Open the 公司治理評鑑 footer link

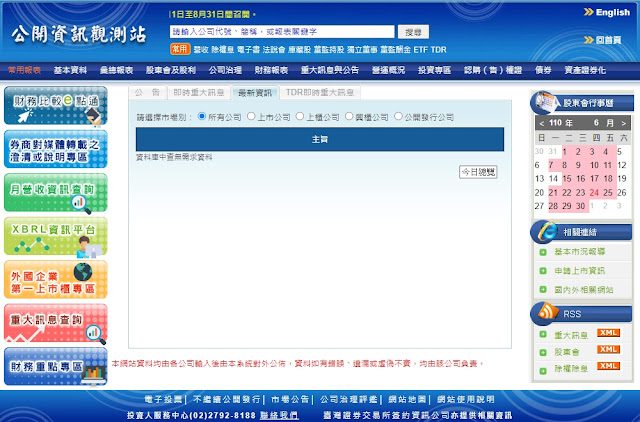point(349,399)
